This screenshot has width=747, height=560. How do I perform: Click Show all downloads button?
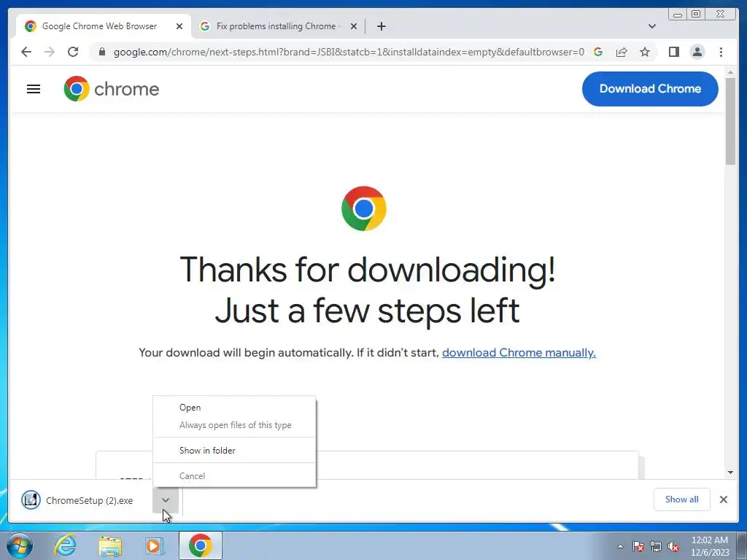tap(681, 499)
